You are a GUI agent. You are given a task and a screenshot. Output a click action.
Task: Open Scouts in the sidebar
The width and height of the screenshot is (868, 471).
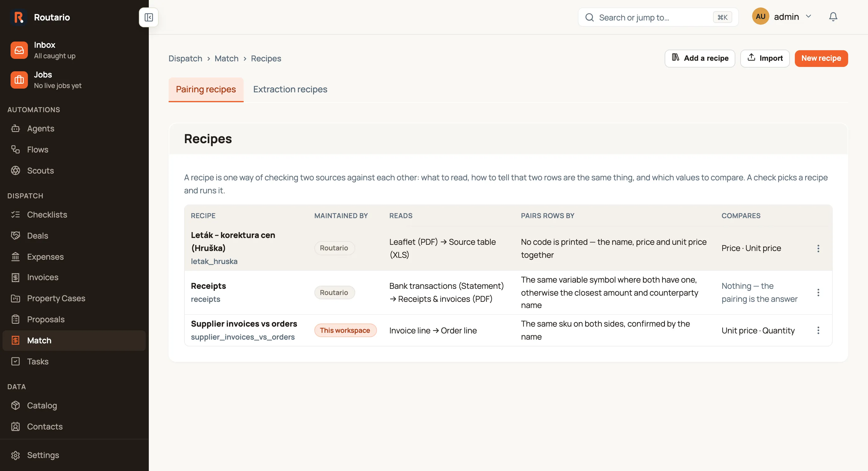[x=74, y=170]
